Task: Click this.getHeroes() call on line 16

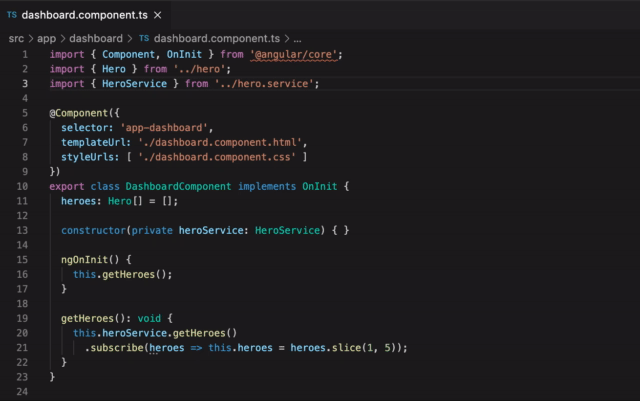Action: pos(120,275)
